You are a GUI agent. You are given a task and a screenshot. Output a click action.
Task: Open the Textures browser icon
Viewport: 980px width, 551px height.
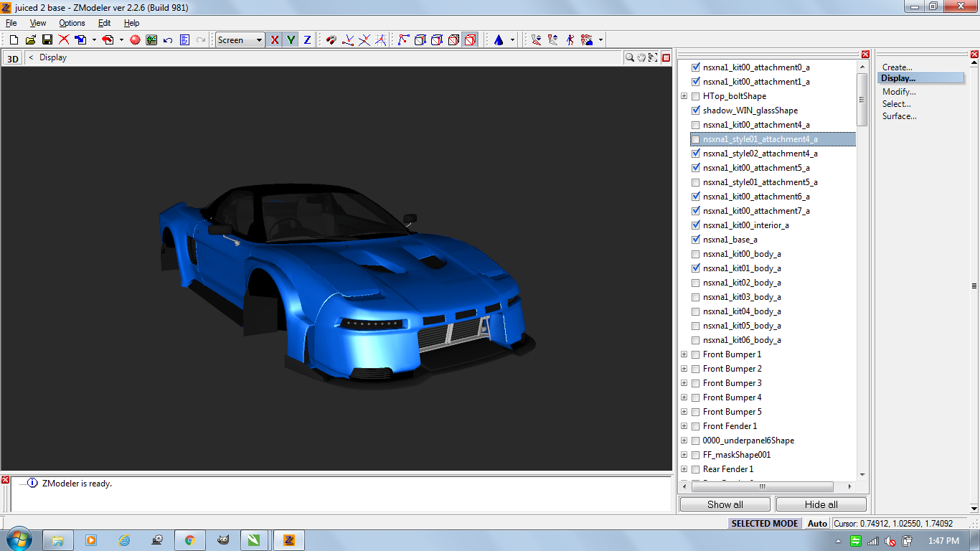pos(151,40)
